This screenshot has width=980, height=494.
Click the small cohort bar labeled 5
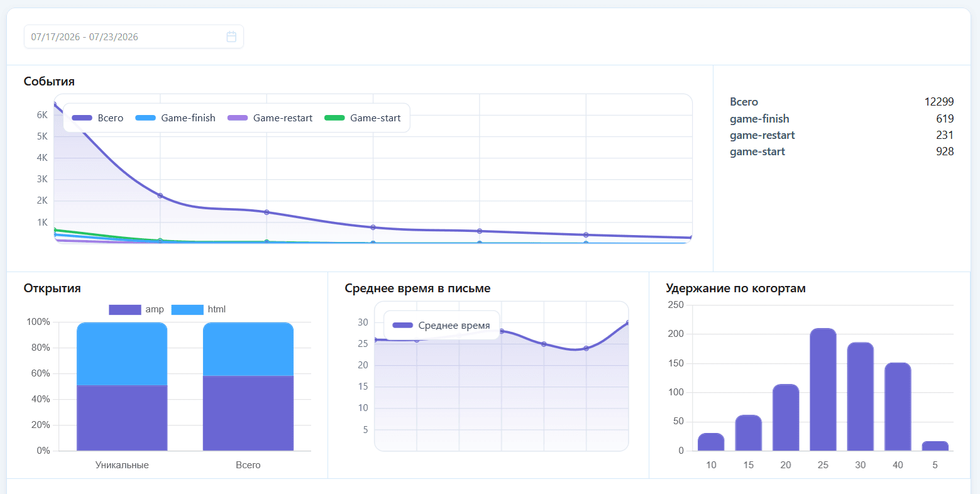click(935, 446)
